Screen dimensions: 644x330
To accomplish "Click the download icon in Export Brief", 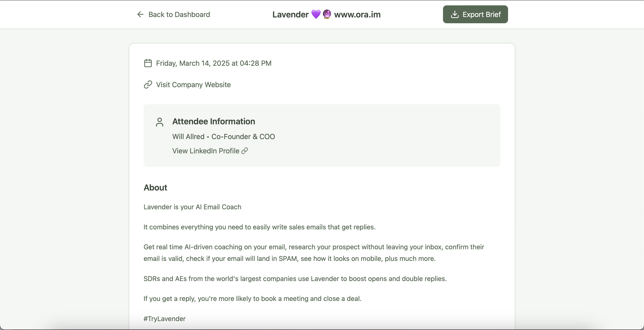I will click(455, 15).
